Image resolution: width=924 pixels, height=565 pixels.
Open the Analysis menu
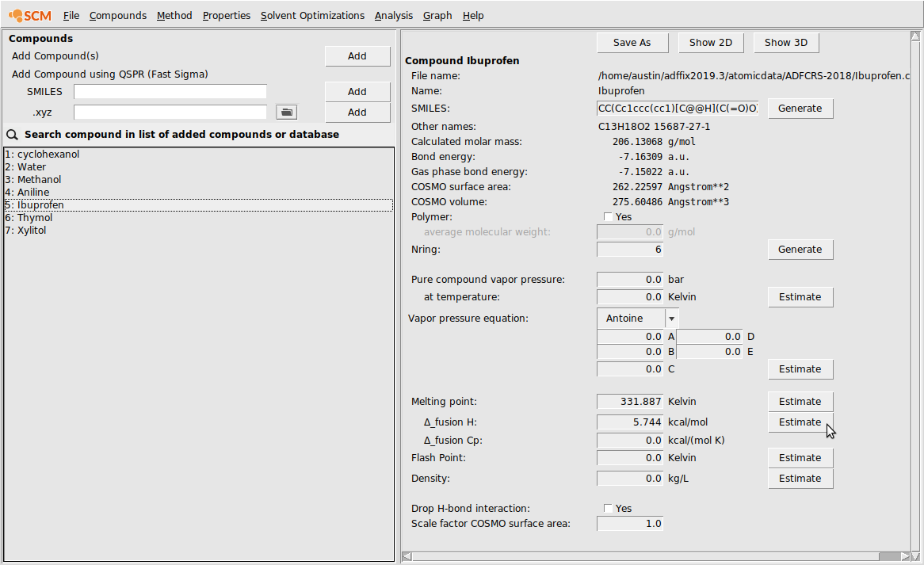(394, 15)
